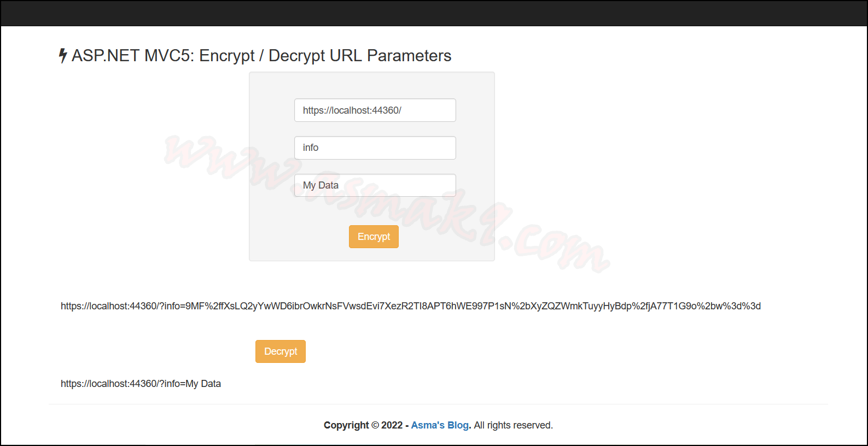Open the Asma's Blog footer link
The image size is (868, 446).
pyautogui.click(x=440, y=425)
